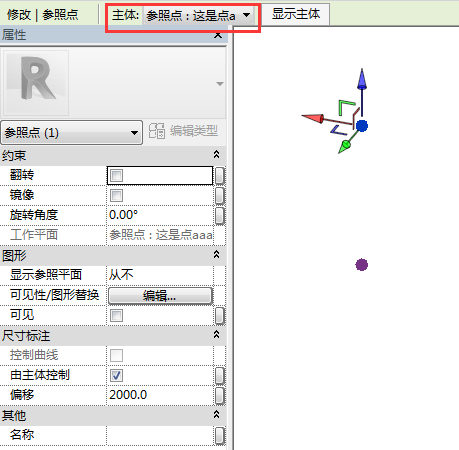Click the associate parameter button beside 偏移

(219, 395)
